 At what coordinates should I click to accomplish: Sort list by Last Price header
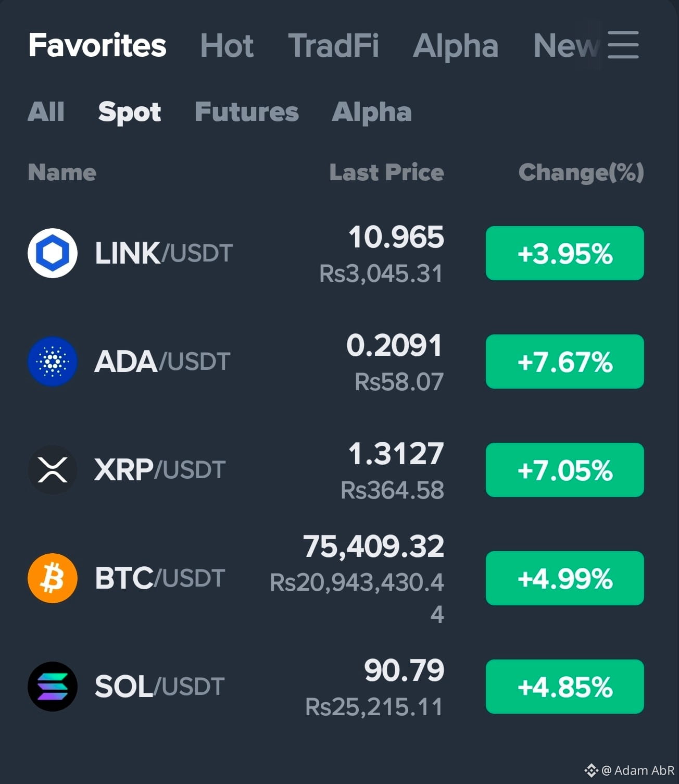[386, 172]
